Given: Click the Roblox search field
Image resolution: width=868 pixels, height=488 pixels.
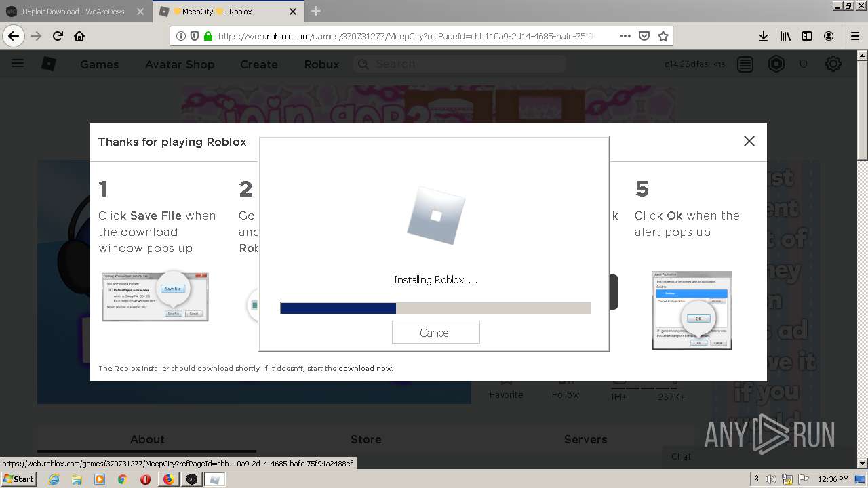Looking at the screenshot, I should 460,64.
